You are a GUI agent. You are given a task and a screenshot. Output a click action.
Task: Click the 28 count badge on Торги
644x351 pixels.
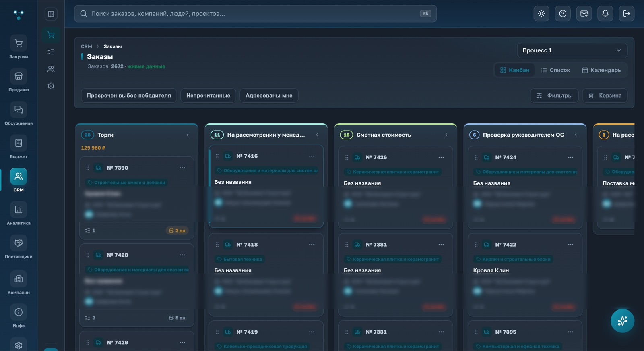[x=87, y=135]
